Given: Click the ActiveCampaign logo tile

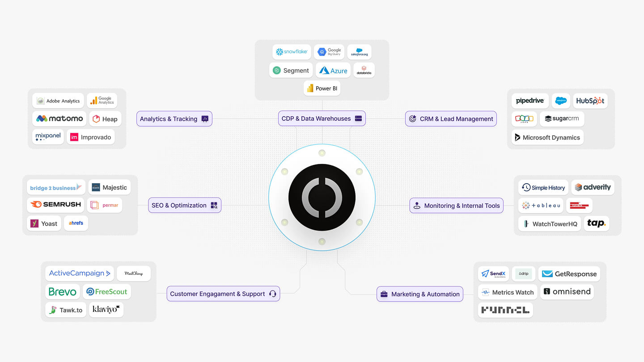Looking at the screenshot, I should click(x=80, y=273).
